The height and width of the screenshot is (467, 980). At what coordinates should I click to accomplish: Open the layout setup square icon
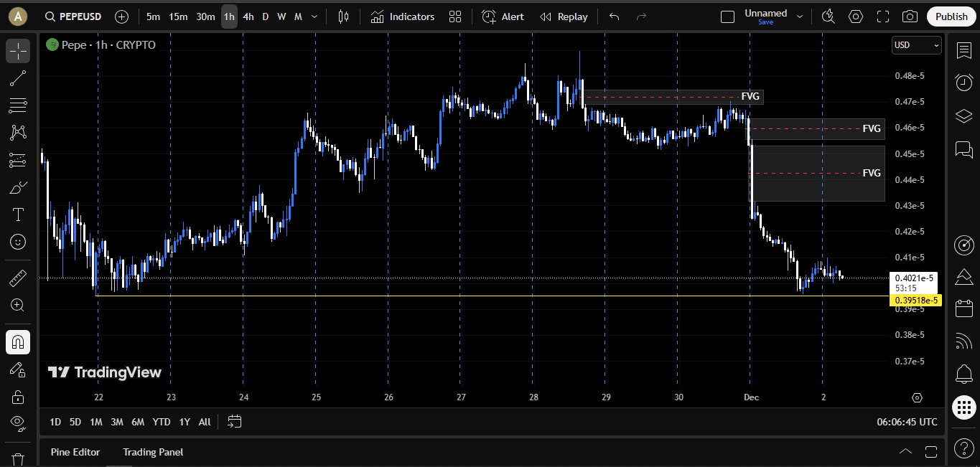pyautogui.click(x=727, y=16)
